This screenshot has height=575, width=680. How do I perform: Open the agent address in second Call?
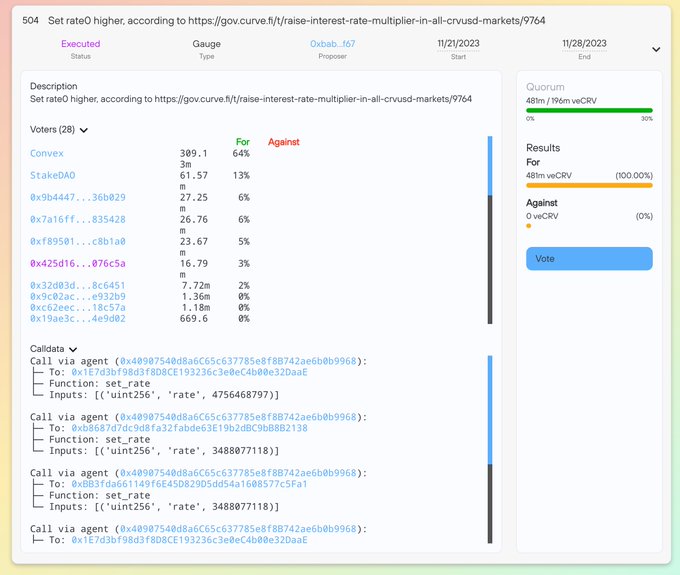(x=238, y=417)
